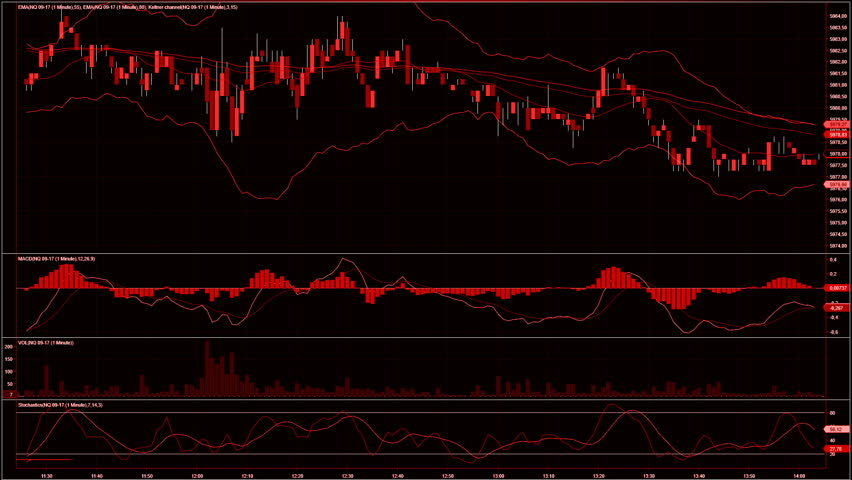The height and width of the screenshot is (480, 852).
Task: Select the 5978.83 price marker on axis
Action: 837,134
